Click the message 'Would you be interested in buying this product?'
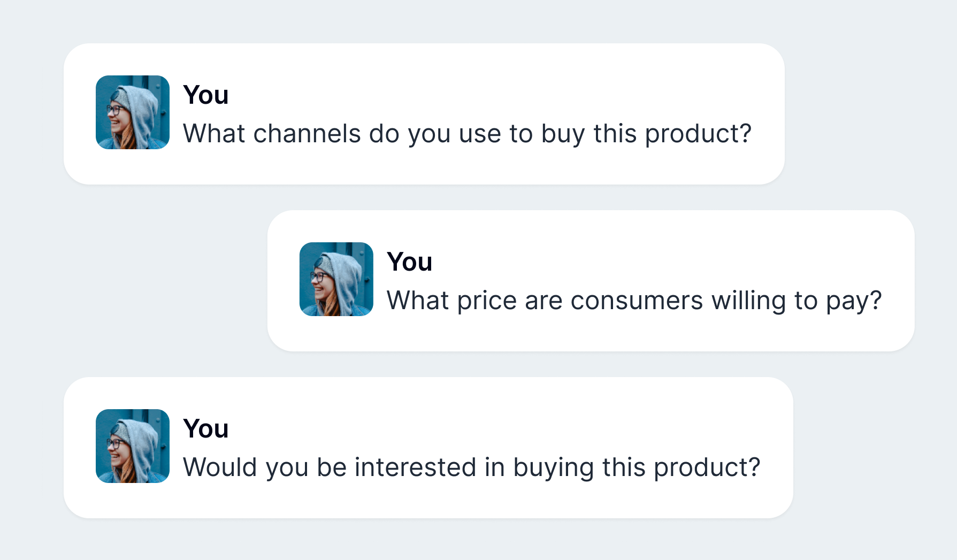The height and width of the screenshot is (560, 957). pyautogui.click(x=472, y=467)
